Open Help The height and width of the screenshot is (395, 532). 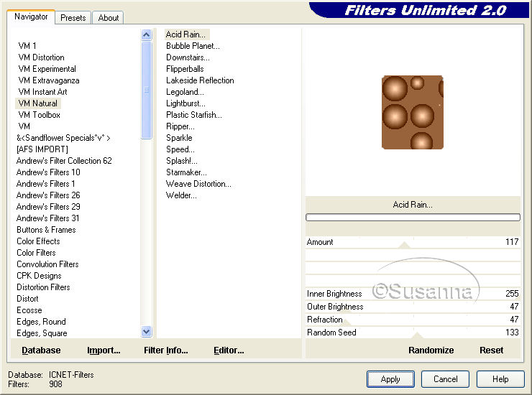[x=500, y=379]
